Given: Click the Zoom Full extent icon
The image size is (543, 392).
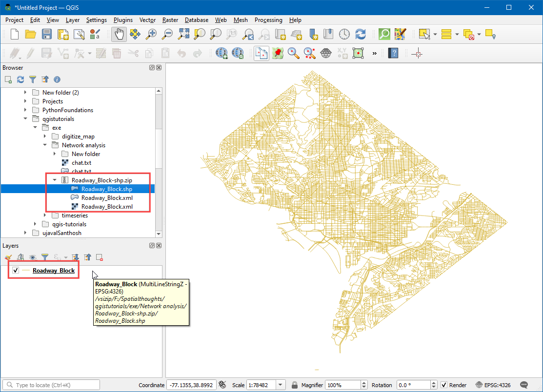Looking at the screenshot, I should 183,34.
